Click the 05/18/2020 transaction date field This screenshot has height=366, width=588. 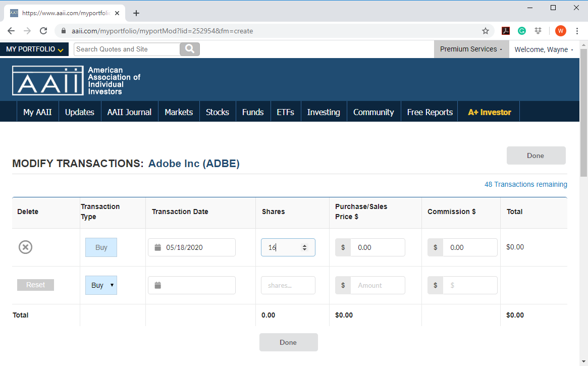click(x=192, y=247)
